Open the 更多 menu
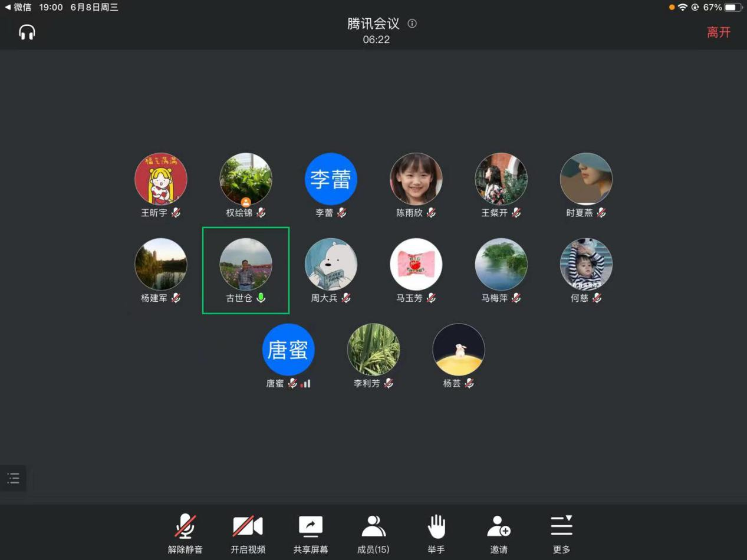The height and width of the screenshot is (560, 747). coord(562,533)
